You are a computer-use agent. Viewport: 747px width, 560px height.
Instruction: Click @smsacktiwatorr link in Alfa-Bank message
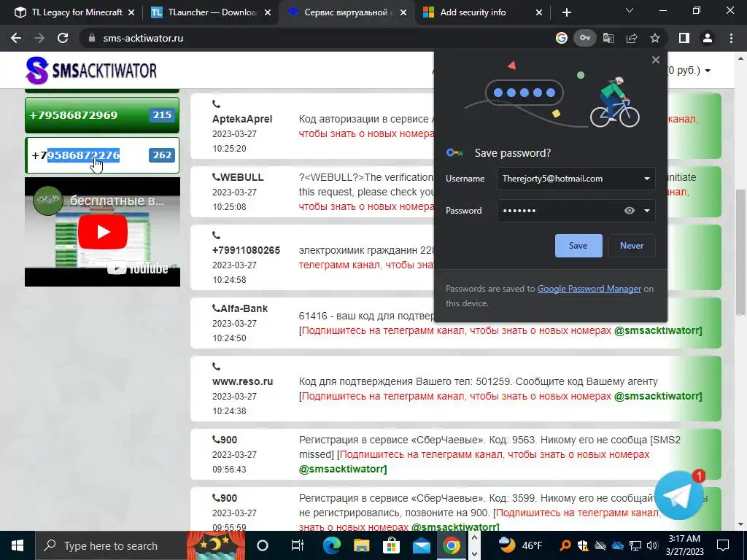click(657, 330)
